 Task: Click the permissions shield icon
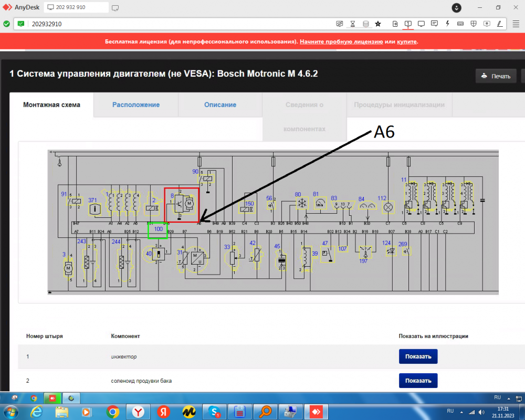click(x=474, y=24)
